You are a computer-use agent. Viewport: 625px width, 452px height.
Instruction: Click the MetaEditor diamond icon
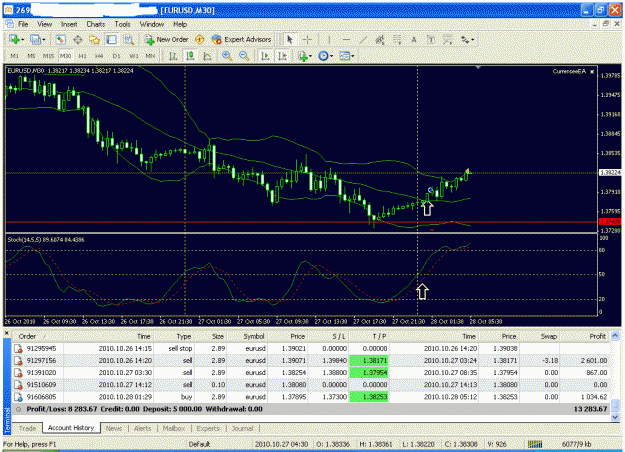coord(199,39)
